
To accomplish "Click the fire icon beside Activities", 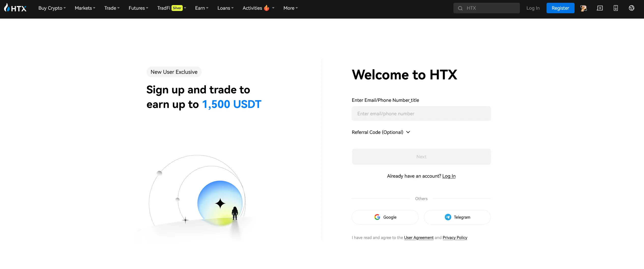I will [x=266, y=8].
